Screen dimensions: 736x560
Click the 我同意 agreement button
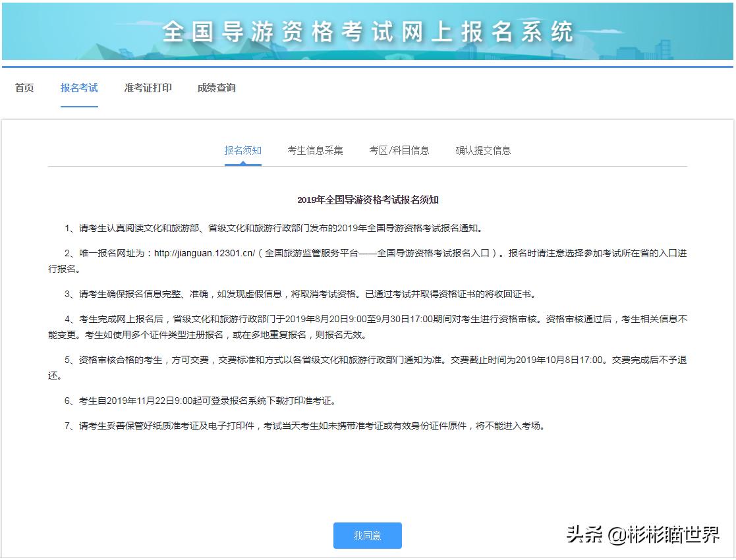click(x=367, y=536)
